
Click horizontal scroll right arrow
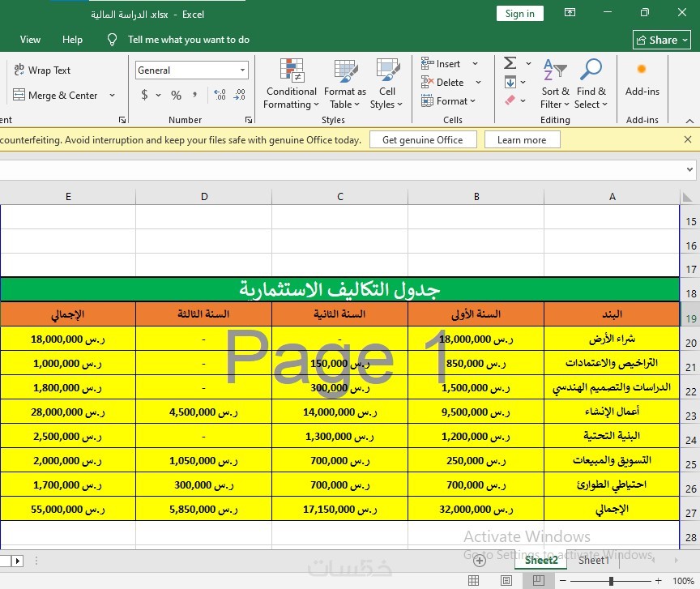click(x=17, y=561)
